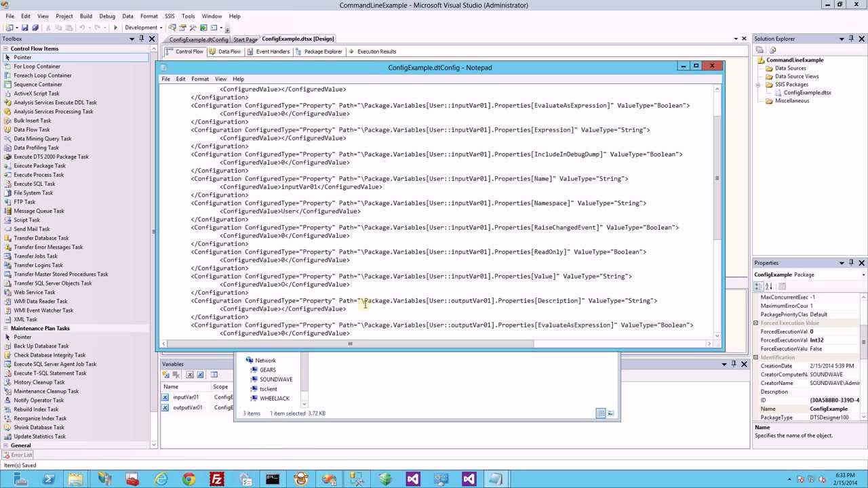Click the Scope column header in Variables
The height and width of the screenshot is (488, 868).
click(222, 387)
